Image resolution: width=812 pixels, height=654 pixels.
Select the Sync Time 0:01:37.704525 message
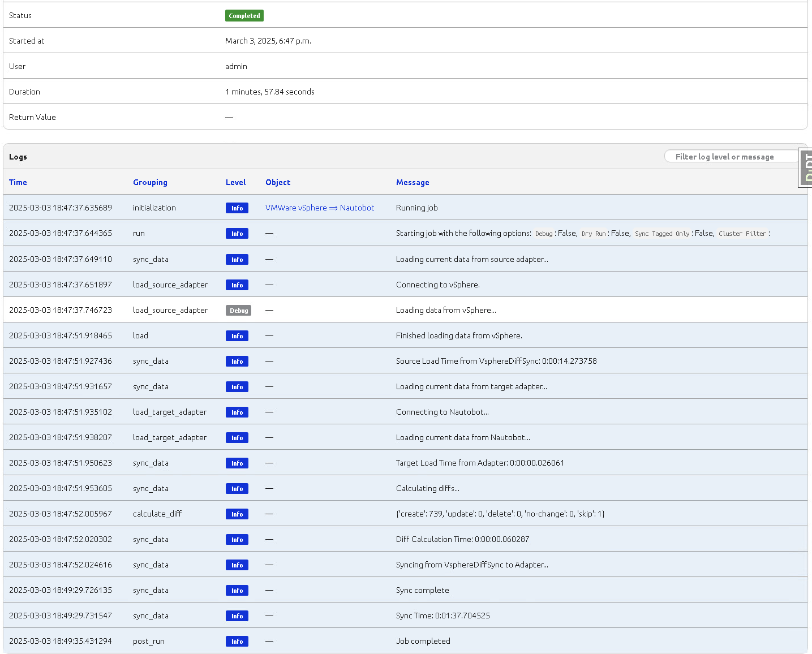[442, 616]
